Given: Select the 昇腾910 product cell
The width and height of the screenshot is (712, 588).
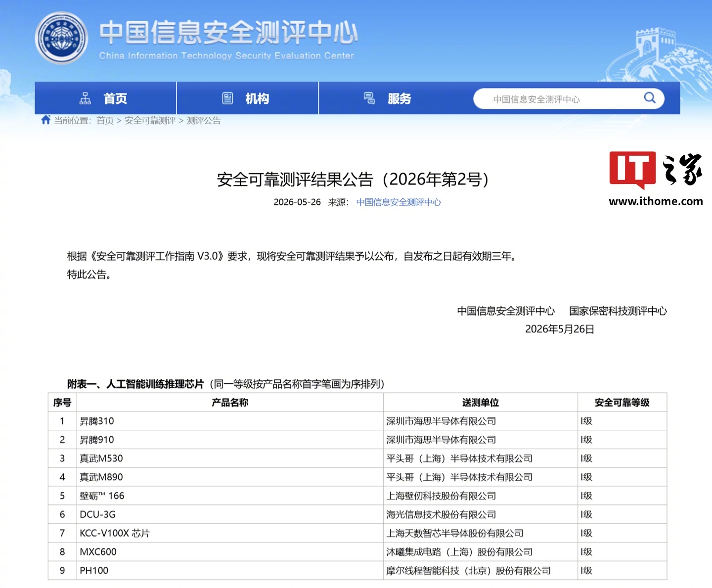Looking at the screenshot, I should tap(230, 440).
